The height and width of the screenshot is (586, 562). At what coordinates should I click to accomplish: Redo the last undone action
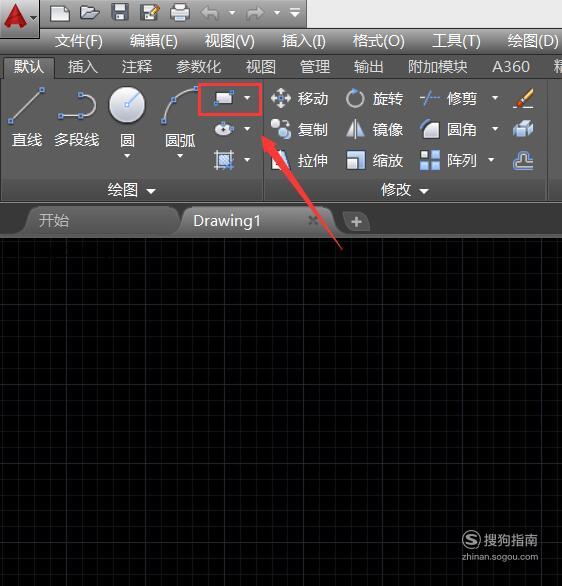[256, 13]
